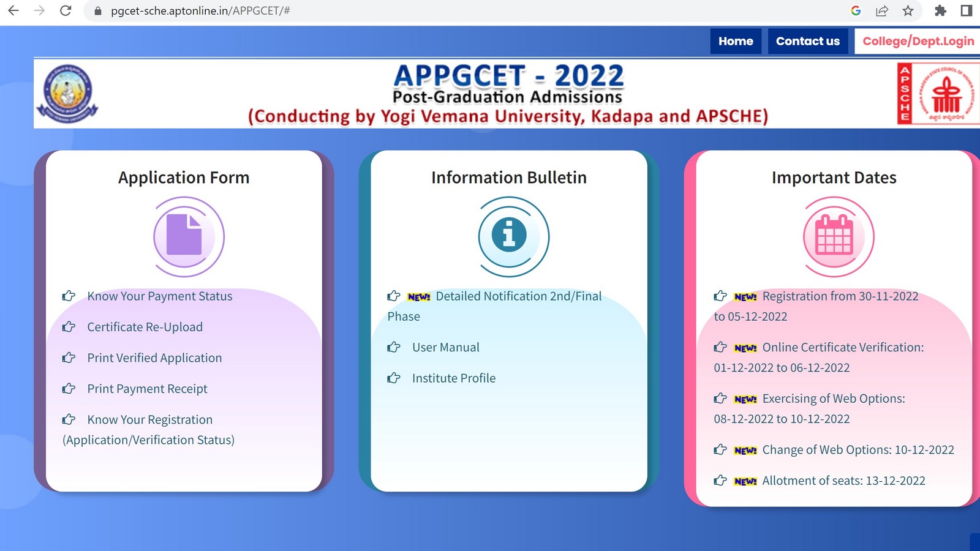Screen dimensions: 980x551
Task: Click NEW badge beside Allotment of seats
Action: click(x=745, y=482)
